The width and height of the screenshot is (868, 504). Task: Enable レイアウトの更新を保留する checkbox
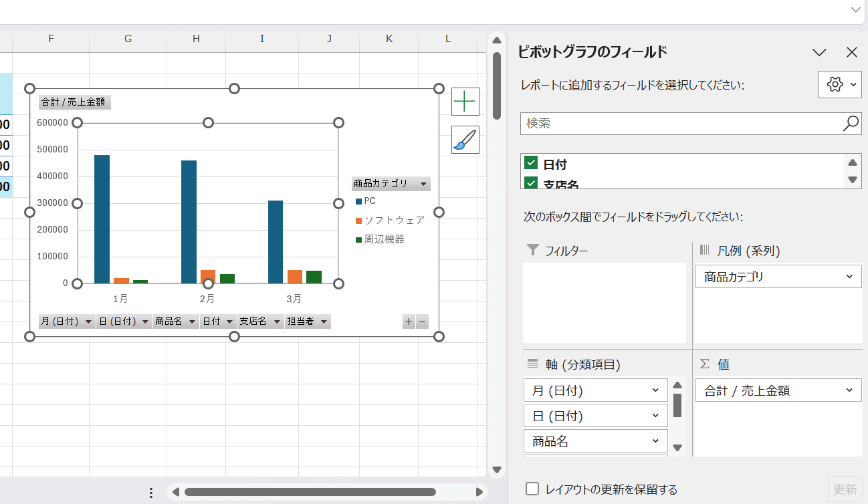(x=532, y=489)
